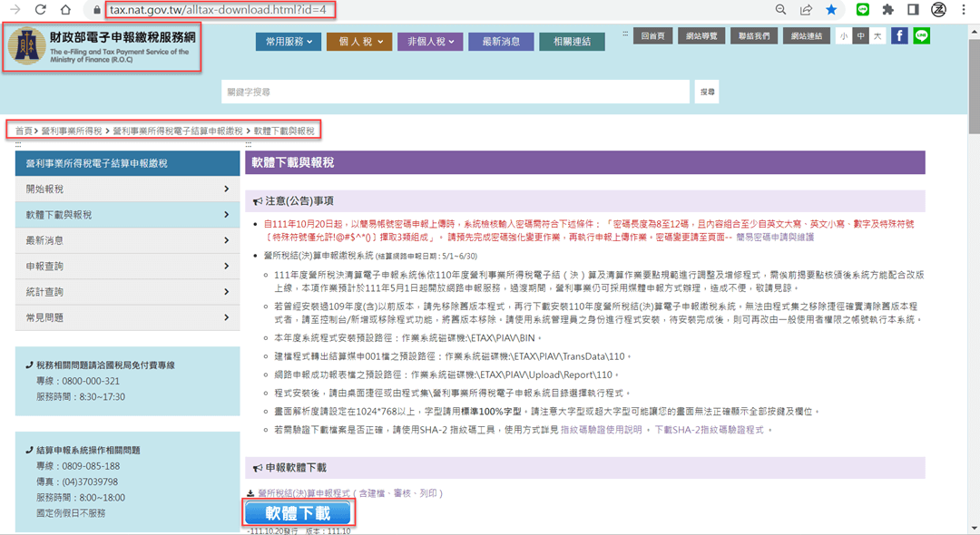Expand the 個人稅 dropdown menu
The width and height of the screenshot is (980, 535).
tap(359, 42)
